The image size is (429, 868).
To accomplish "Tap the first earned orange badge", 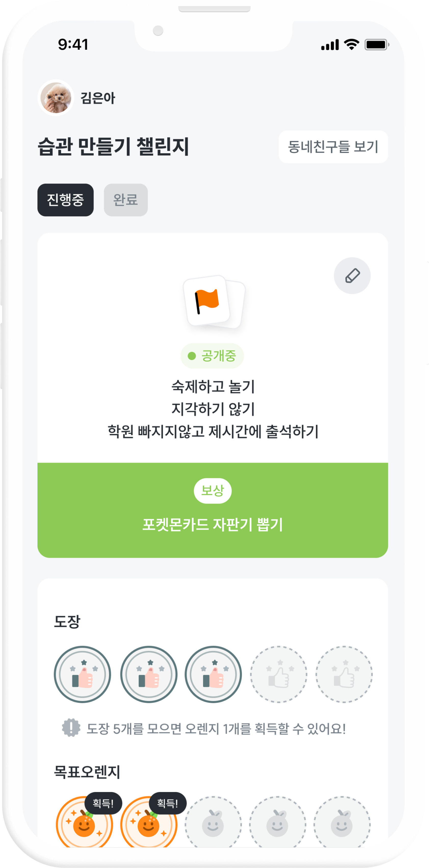I will coord(84,822).
